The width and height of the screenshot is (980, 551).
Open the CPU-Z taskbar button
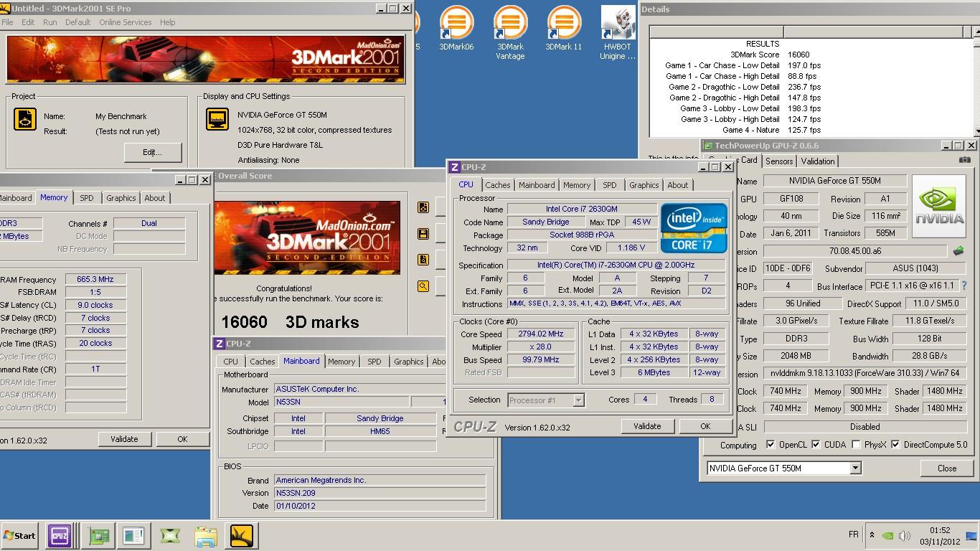(60, 535)
